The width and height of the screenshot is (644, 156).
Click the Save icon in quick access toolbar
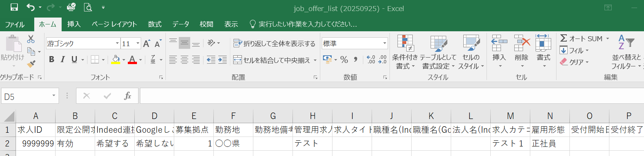14,7
